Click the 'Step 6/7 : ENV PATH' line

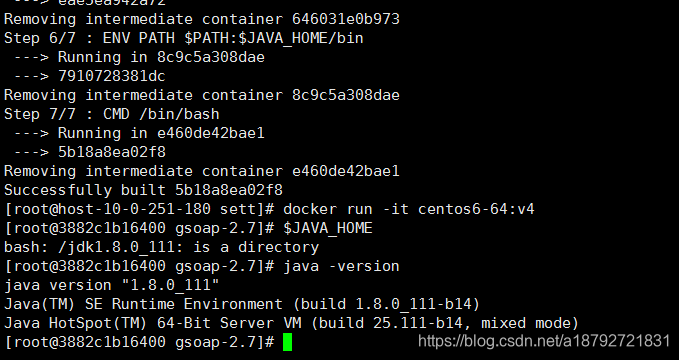click(184, 38)
